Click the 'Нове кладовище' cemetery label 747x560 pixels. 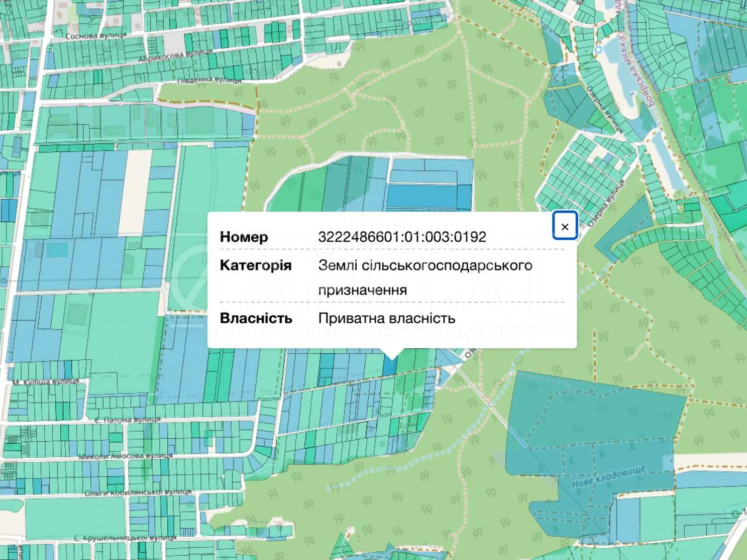pos(608,477)
